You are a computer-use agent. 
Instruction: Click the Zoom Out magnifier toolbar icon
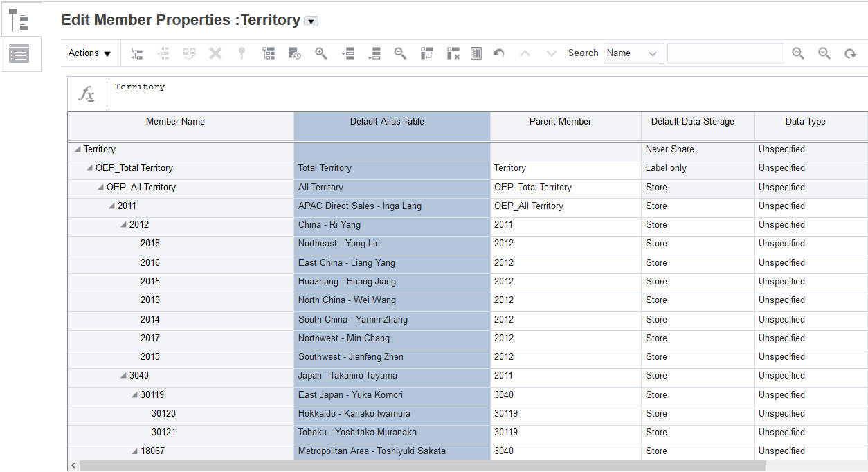(400, 53)
